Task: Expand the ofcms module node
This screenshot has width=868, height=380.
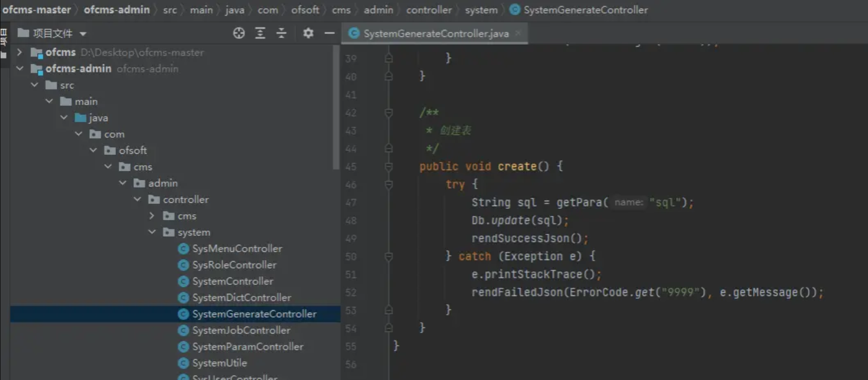Action: click(20, 52)
